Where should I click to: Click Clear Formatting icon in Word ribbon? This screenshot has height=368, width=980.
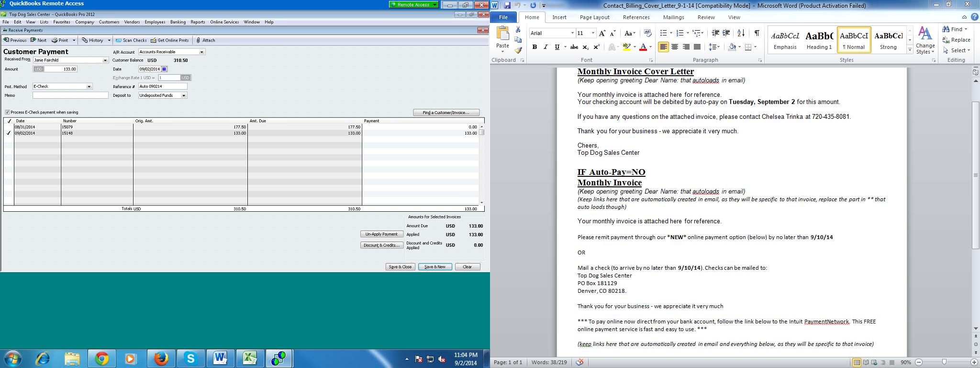(648, 33)
